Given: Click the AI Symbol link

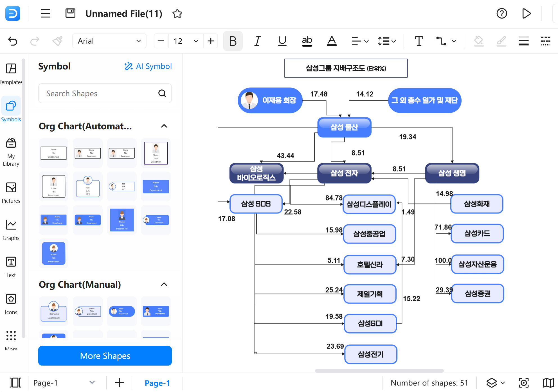Looking at the screenshot, I should coord(148,66).
